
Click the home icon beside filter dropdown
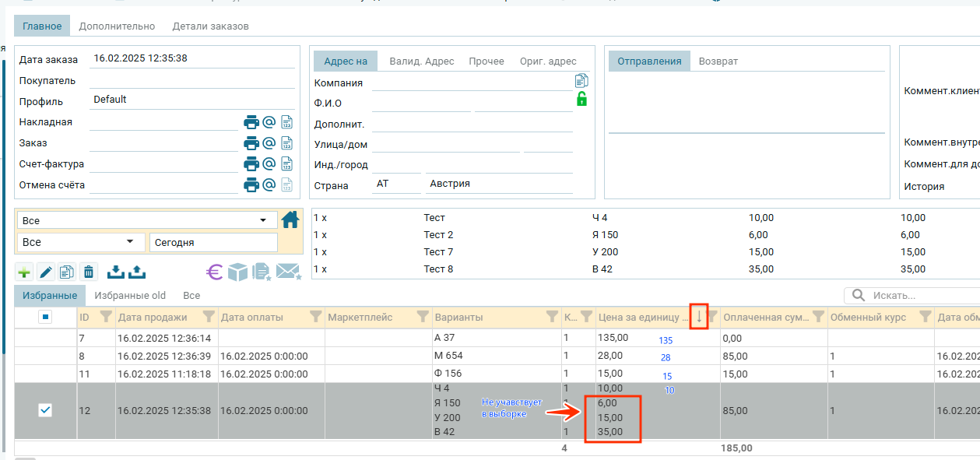click(x=290, y=220)
